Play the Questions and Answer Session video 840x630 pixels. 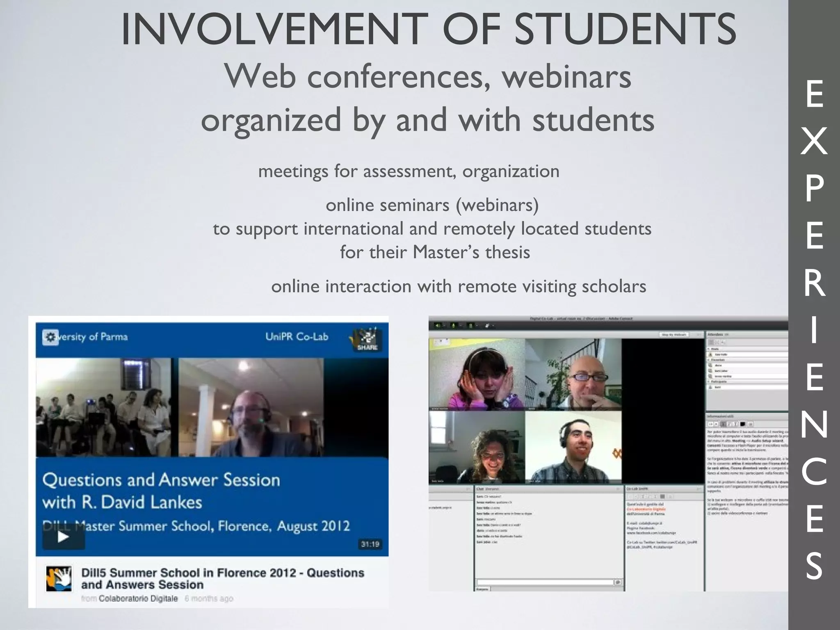click(64, 536)
